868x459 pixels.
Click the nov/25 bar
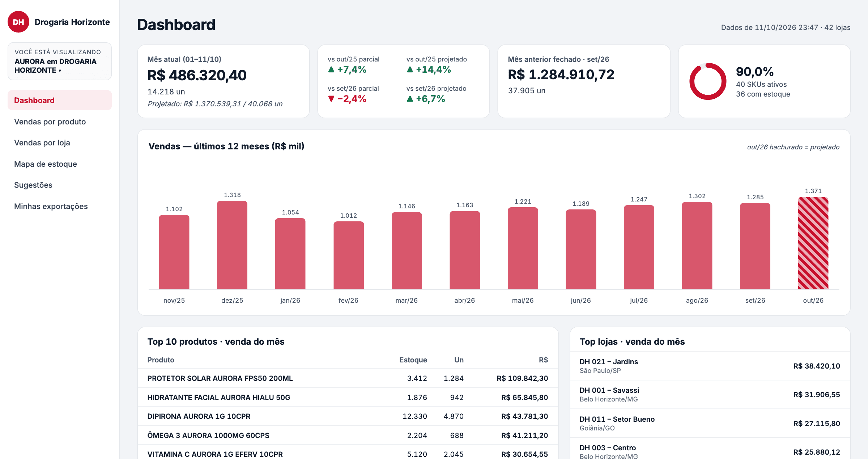tap(174, 252)
